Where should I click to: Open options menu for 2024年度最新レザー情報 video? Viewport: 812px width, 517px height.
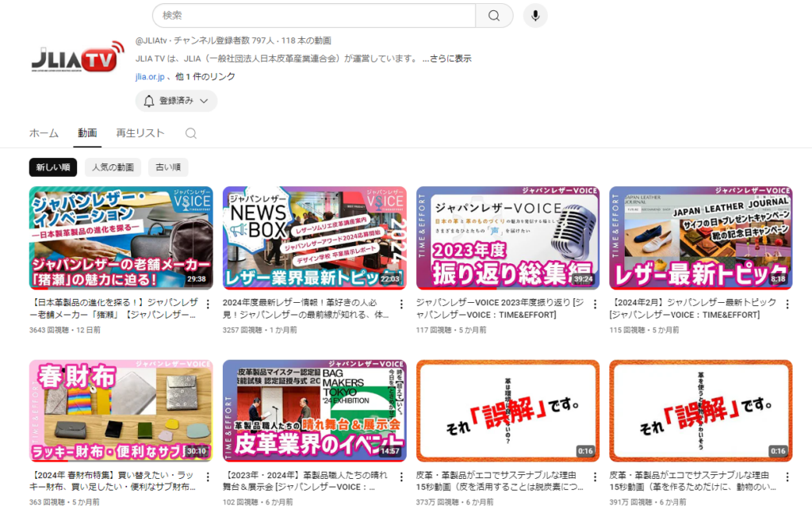tap(401, 304)
